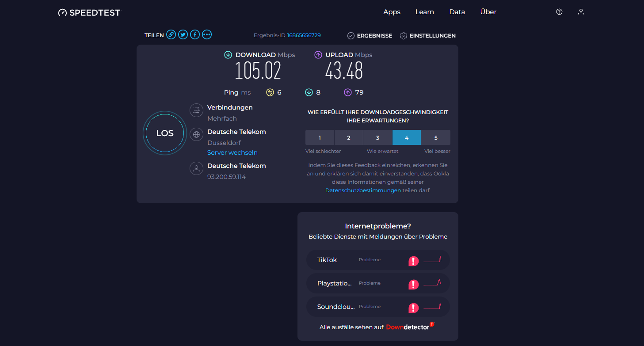
Task: Open the Data menu
Action: coord(457,12)
